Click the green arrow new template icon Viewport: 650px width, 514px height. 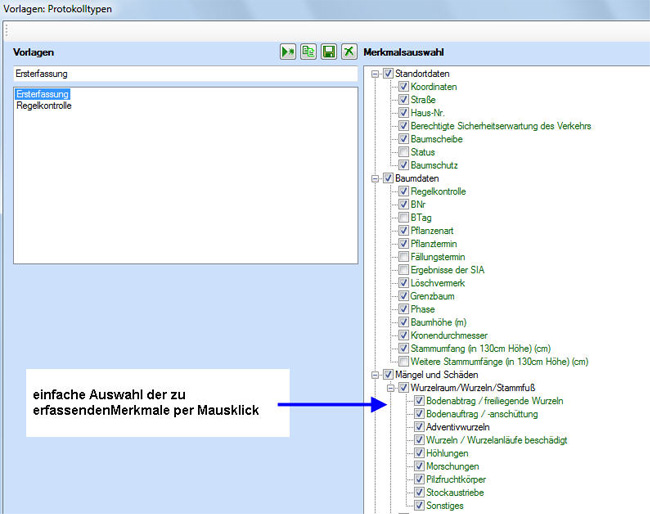tap(288, 51)
